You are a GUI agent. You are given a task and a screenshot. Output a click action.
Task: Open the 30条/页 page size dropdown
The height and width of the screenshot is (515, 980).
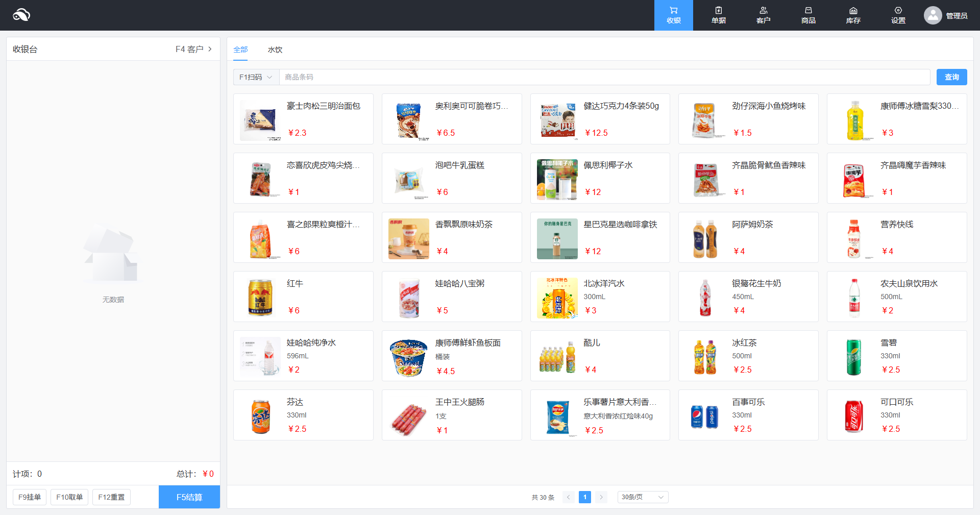point(643,497)
